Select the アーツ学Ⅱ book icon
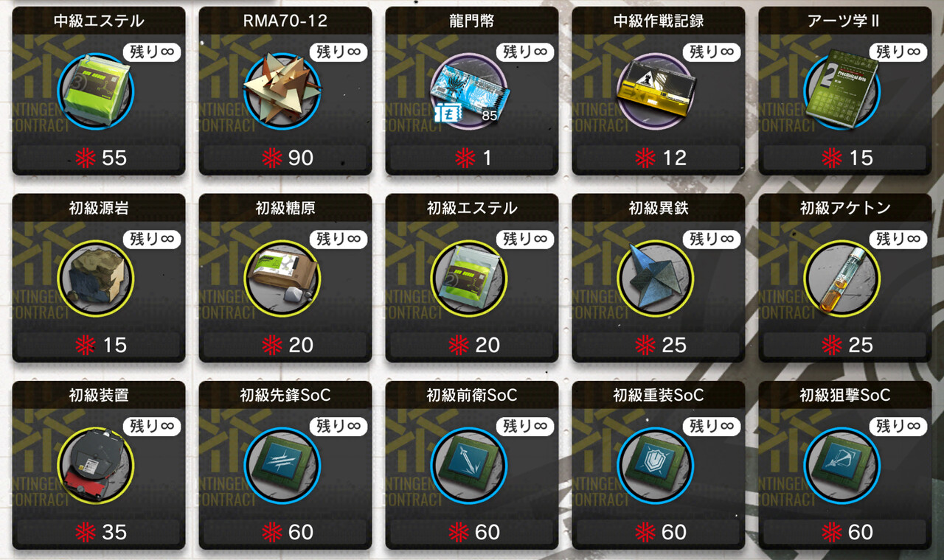Viewport: 944px width, 560px height. click(842, 92)
